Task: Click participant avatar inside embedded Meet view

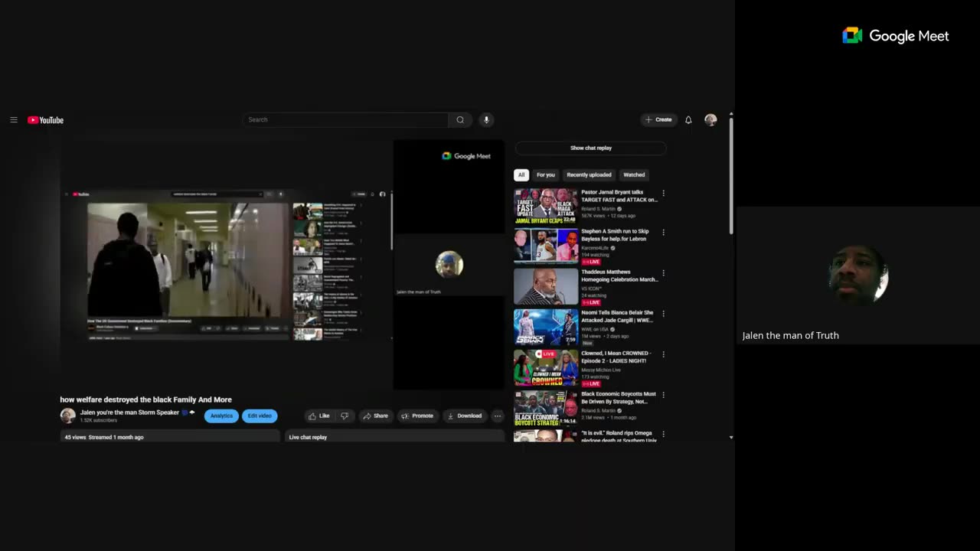Action: click(449, 265)
